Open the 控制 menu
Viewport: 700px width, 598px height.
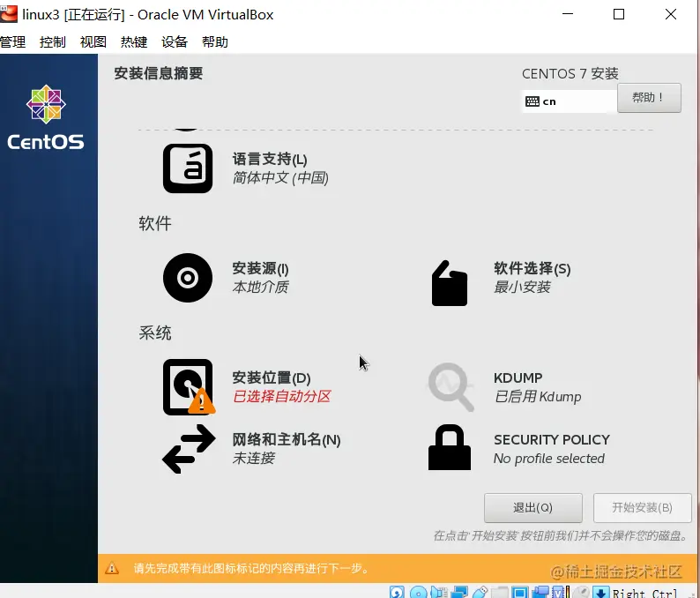(x=53, y=42)
